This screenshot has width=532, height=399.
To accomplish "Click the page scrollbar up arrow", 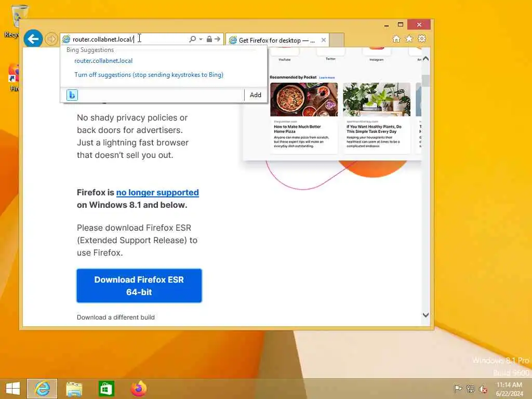I will (426, 59).
